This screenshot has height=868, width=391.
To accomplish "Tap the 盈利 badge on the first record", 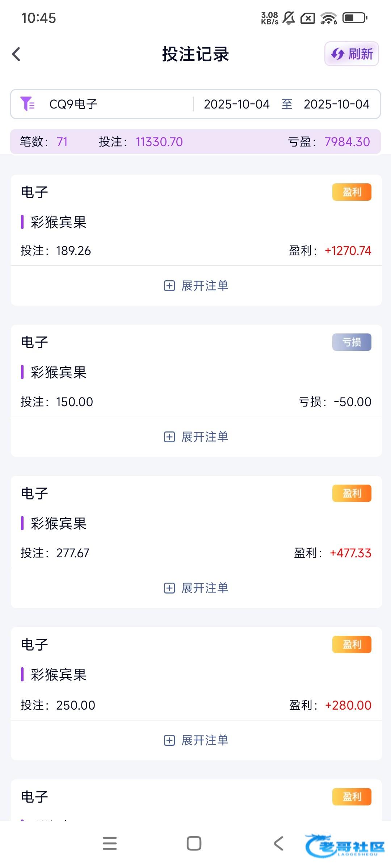I will tap(352, 192).
